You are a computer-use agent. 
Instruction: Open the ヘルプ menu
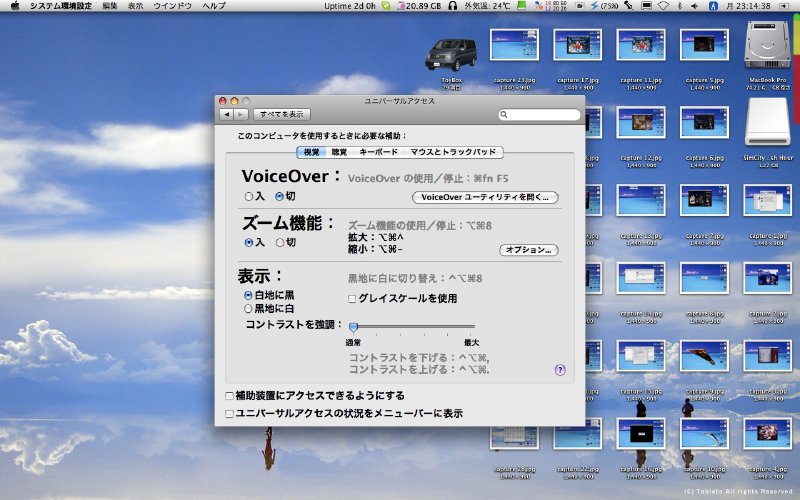214,6
